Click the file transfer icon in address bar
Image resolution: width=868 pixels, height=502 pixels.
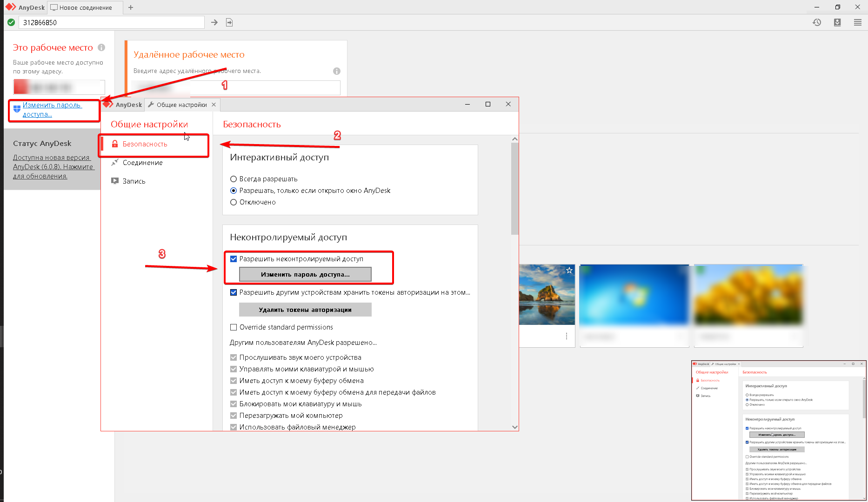pos(229,22)
